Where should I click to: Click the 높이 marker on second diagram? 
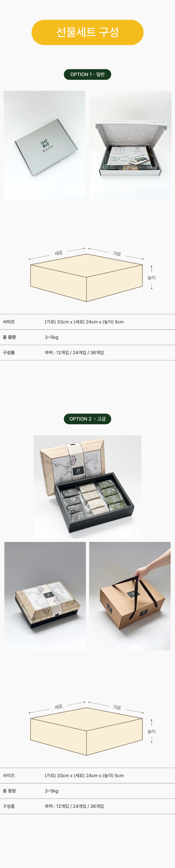coord(151,731)
